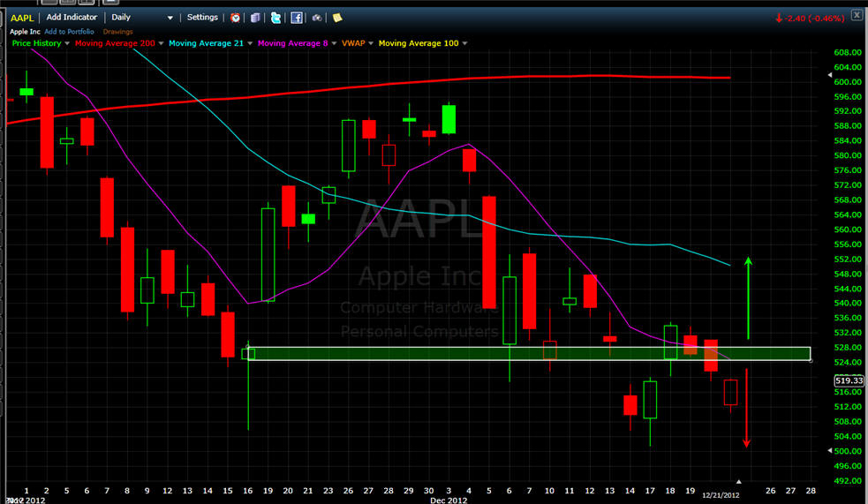868x504 pixels.
Task: Share chart via Twitter icon
Action: click(x=275, y=18)
